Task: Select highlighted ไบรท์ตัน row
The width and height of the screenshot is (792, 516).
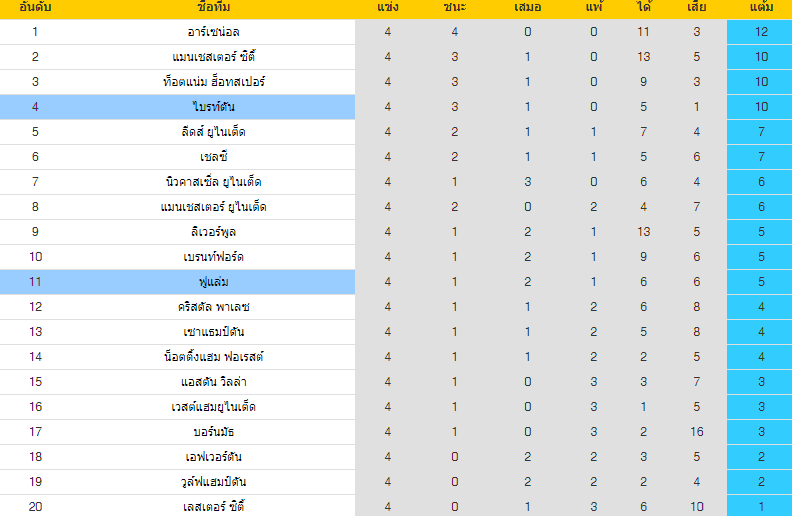Action: 396,107
